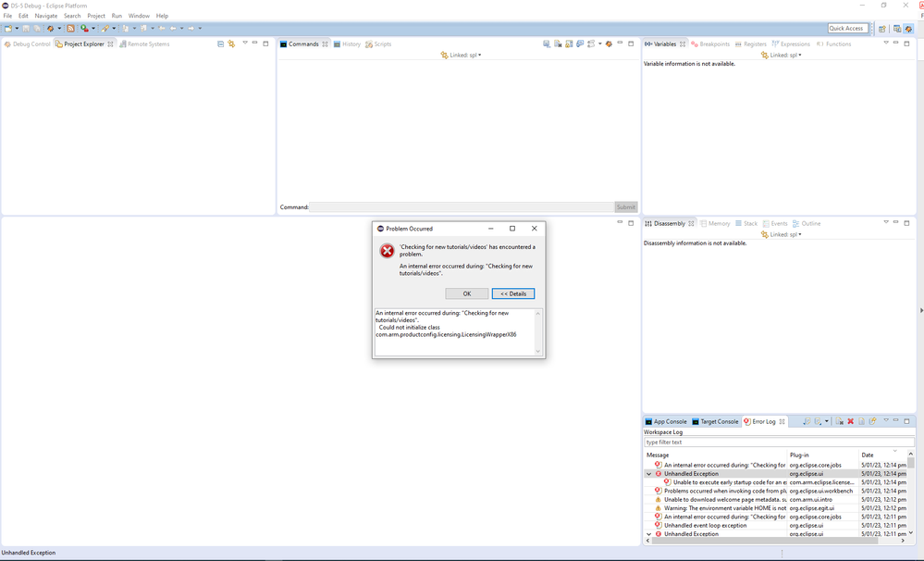Screen dimensions: 924x561
Task: Open the Linked: spl dropdown in Commands view
Action: click(480, 56)
